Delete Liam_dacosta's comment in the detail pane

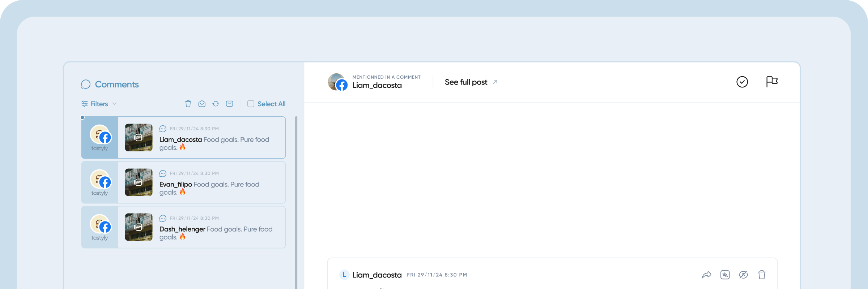pyautogui.click(x=762, y=275)
